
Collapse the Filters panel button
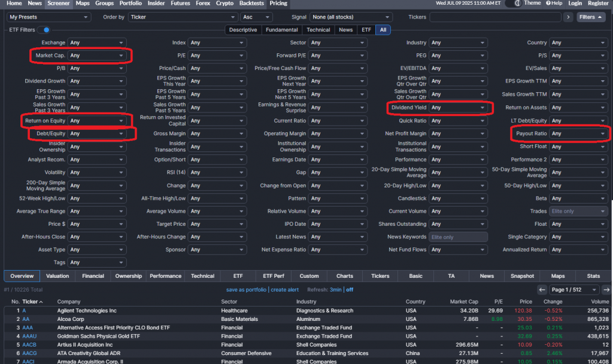click(591, 17)
